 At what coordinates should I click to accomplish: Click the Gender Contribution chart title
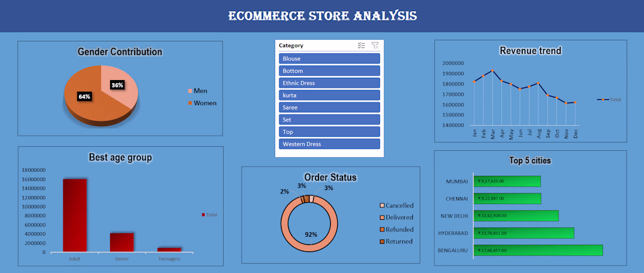(x=120, y=52)
